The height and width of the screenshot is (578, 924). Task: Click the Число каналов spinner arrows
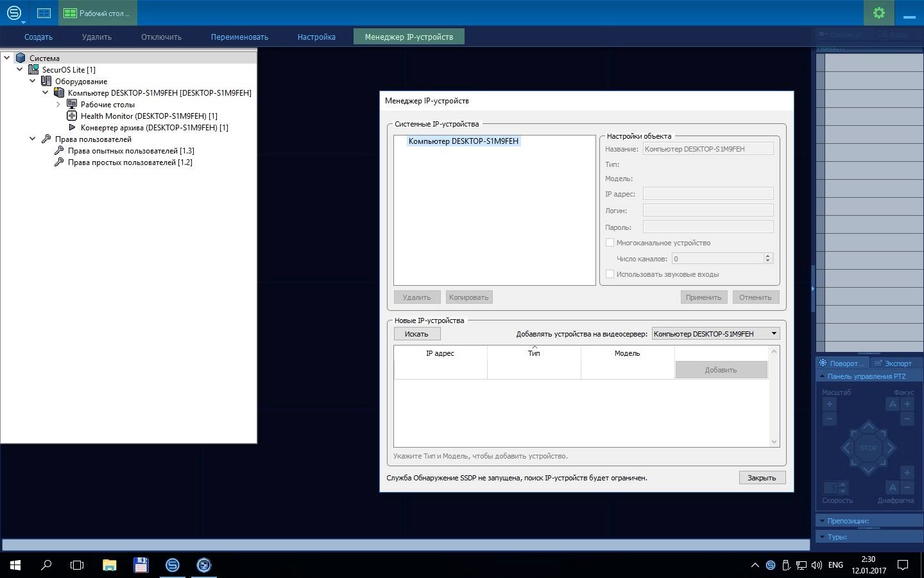tap(767, 258)
